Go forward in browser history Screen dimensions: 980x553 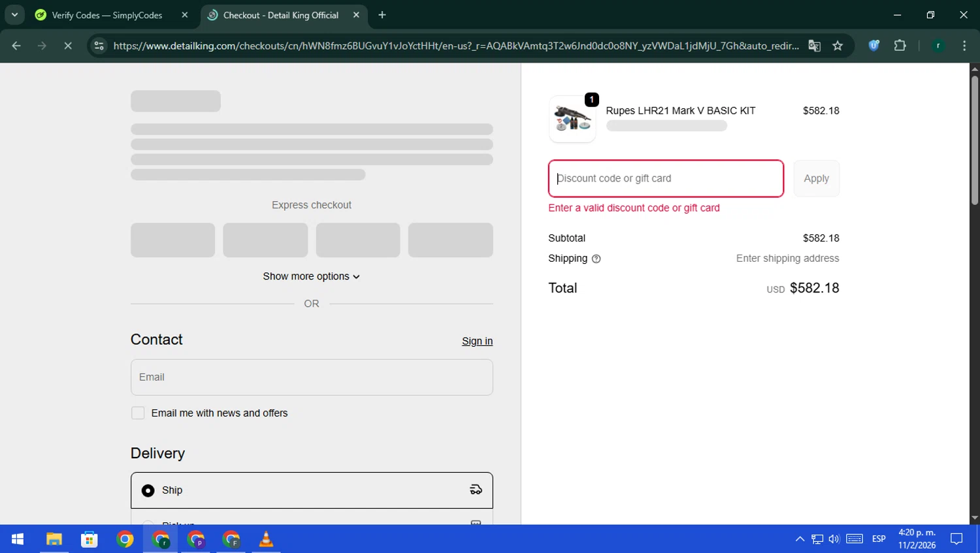(42, 46)
